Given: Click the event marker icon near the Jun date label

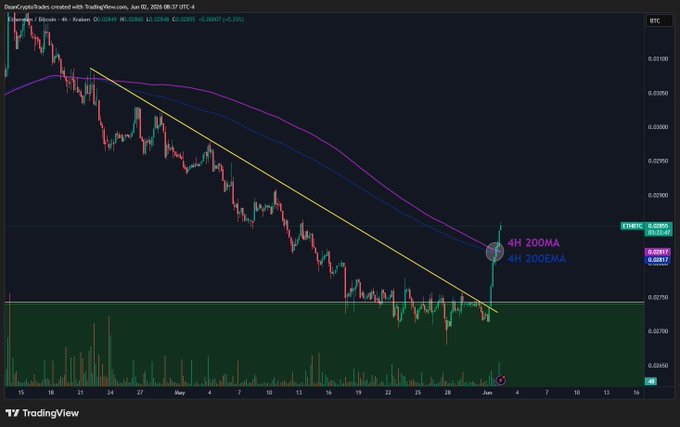Looking at the screenshot, I should pos(500,380).
